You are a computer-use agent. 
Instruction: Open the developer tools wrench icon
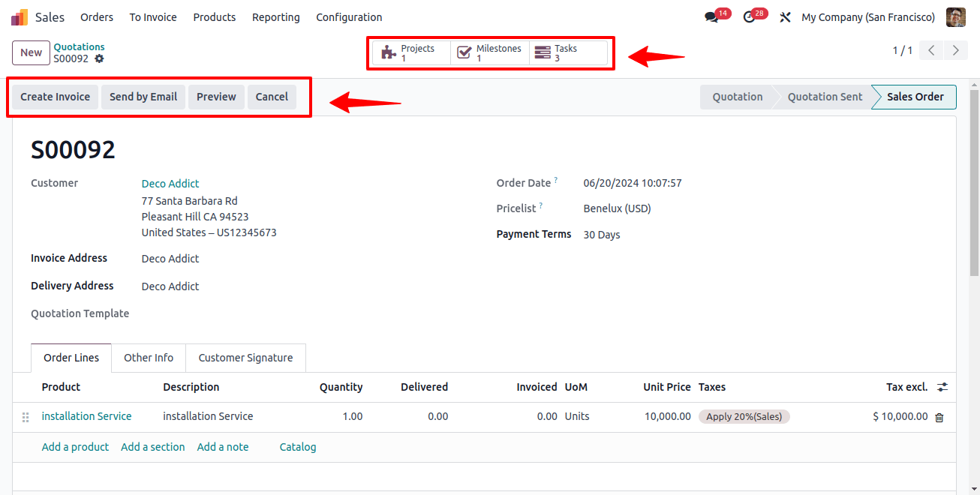pyautogui.click(x=785, y=16)
